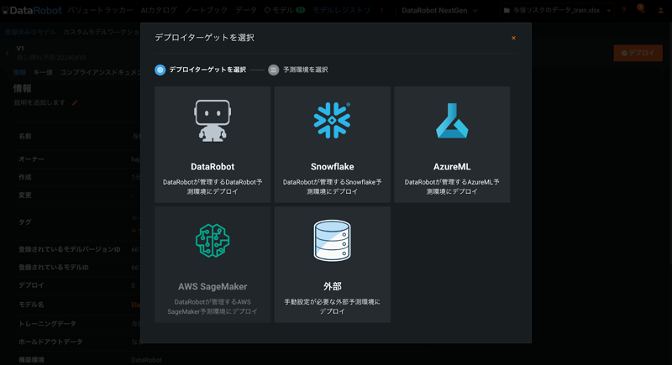Choose the 外部 database cylinder icon
The image size is (672, 365).
coord(332,241)
